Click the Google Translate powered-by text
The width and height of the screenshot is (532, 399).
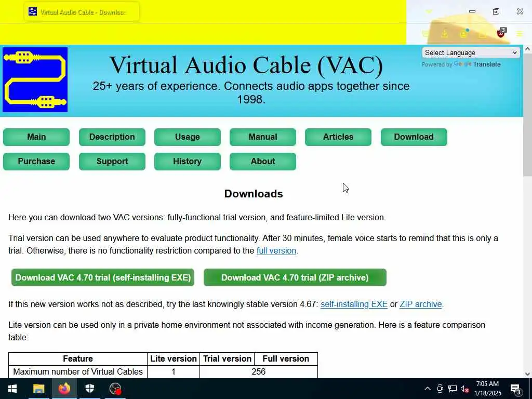tap(461, 64)
